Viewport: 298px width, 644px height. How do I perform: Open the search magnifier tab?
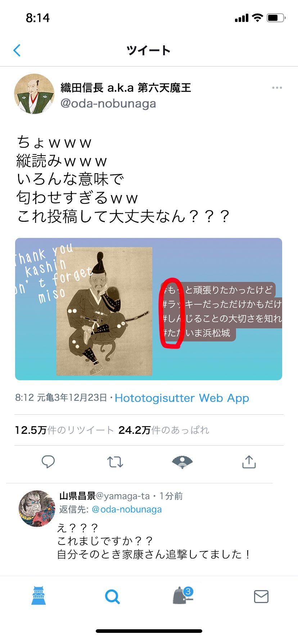pyautogui.click(x=112, y=597)
